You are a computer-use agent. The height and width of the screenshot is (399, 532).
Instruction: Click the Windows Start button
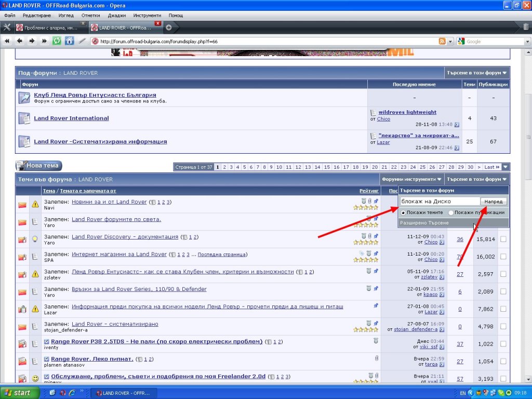[x=18, y=393]
